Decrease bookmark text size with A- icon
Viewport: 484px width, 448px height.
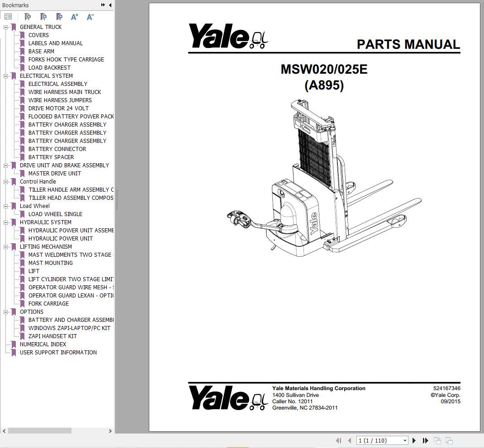pyautogui.click(x=90, y=16)
